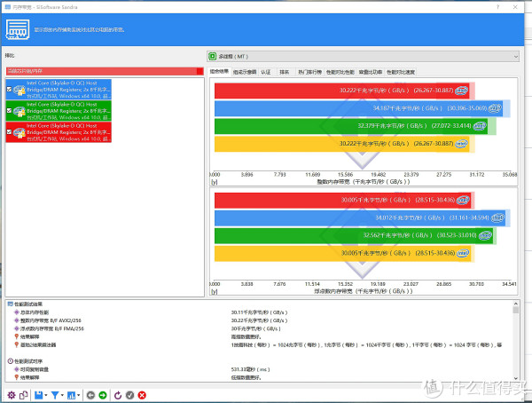The width and height of the screenshot is (532, 403).
Task: Click the memory module icon in the blue header
Action: pos(18,29)
